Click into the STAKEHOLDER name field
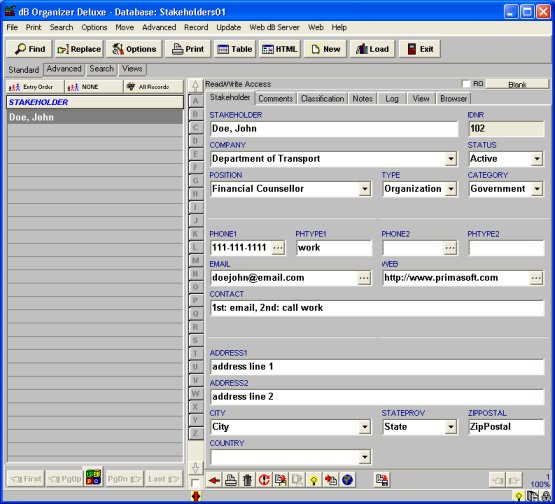Screen dimensions: 555x504 coord(334,129)
